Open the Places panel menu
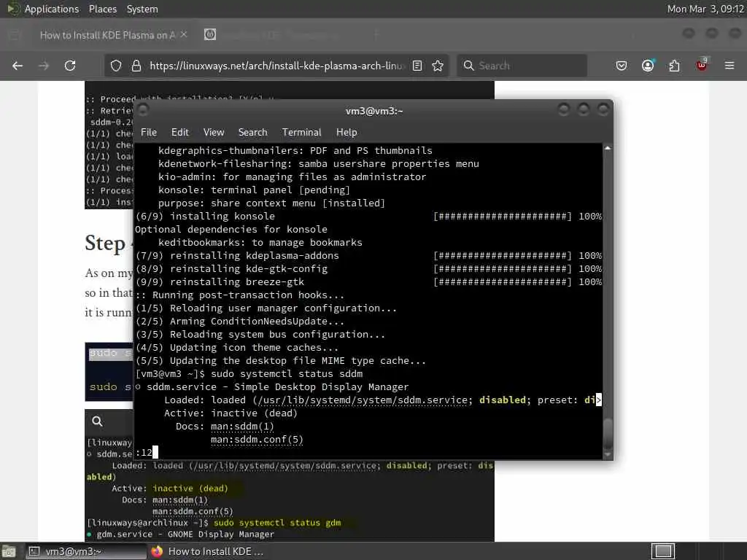This screenshot has height=560, width=747. point(103,9)
